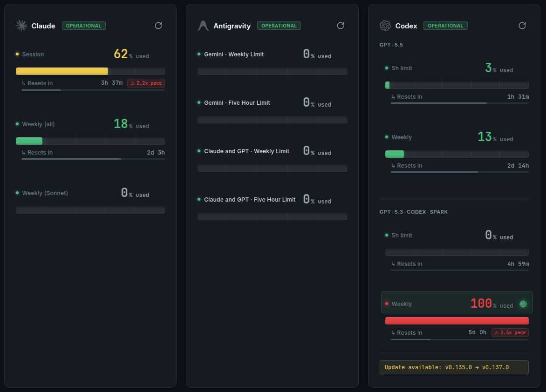The image size is (546, 392).
Task: Click the red Codex Spark Weekly usage bar
Action: pos(457,321)
